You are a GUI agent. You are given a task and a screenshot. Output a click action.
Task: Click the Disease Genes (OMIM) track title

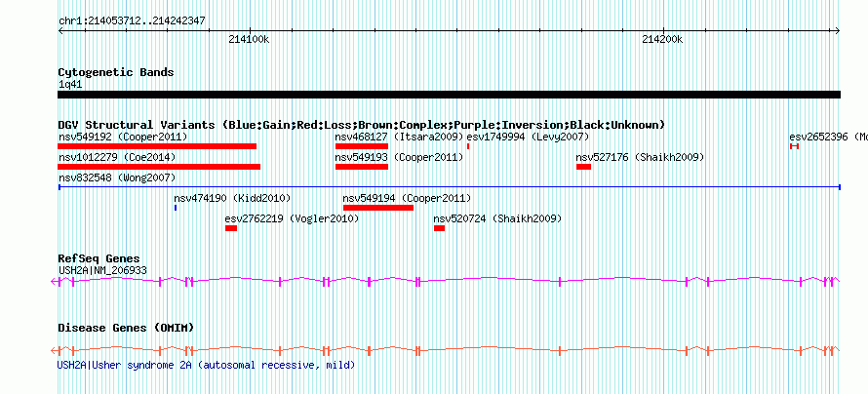[126, 328]
